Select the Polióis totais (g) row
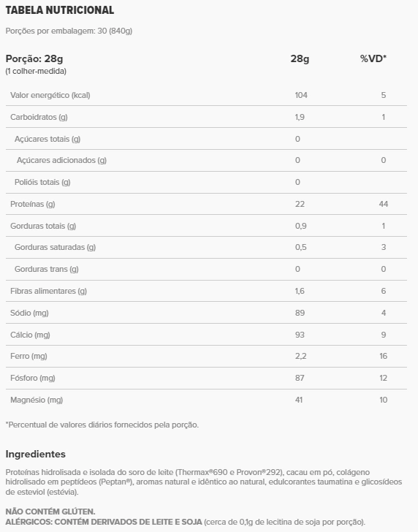 tap(206, 182)
